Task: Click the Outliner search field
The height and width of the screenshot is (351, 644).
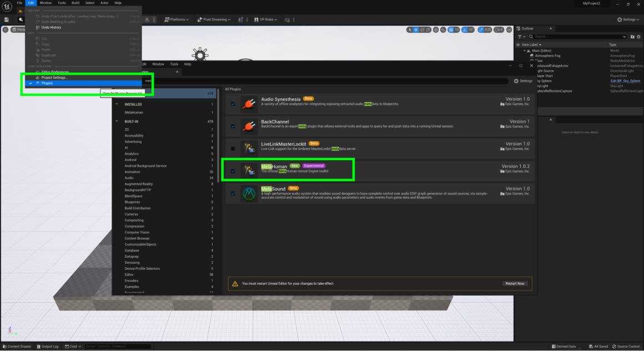Action: [577, 37]
